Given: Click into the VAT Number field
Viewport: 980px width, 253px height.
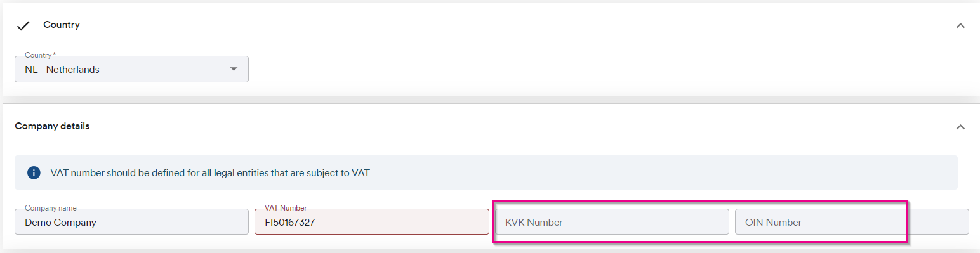Looking at the screenshot, I should pyautogui.click(x=371, y=222).
